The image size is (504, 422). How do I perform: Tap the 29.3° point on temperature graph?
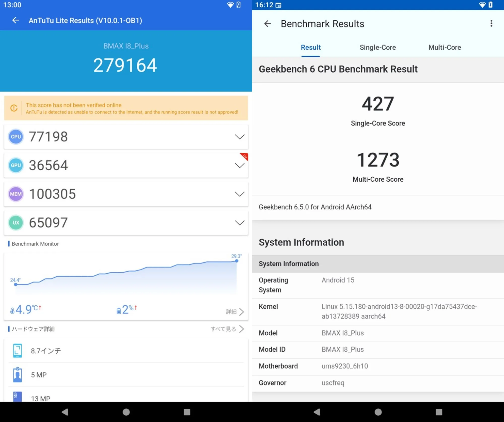click(237, 261)
